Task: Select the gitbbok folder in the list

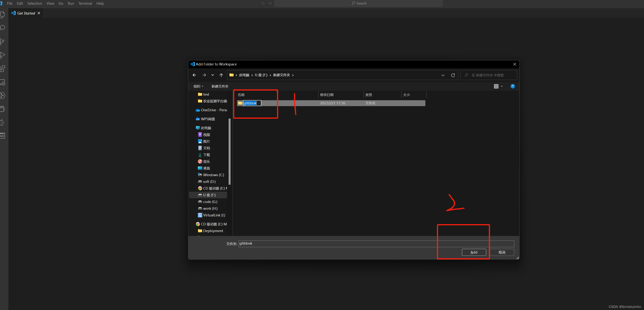Action: click(250, 103)
